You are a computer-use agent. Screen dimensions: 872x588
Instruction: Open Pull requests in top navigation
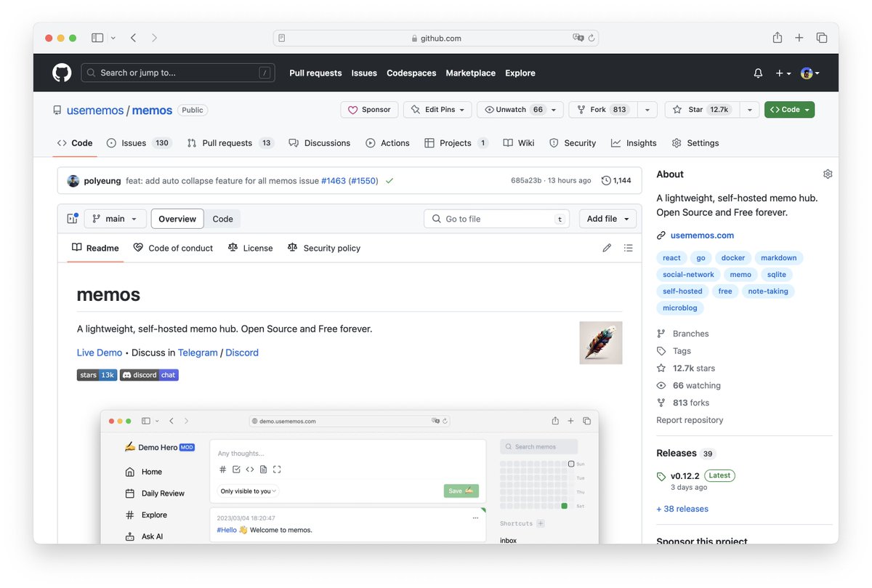click(x=315, y=73)
